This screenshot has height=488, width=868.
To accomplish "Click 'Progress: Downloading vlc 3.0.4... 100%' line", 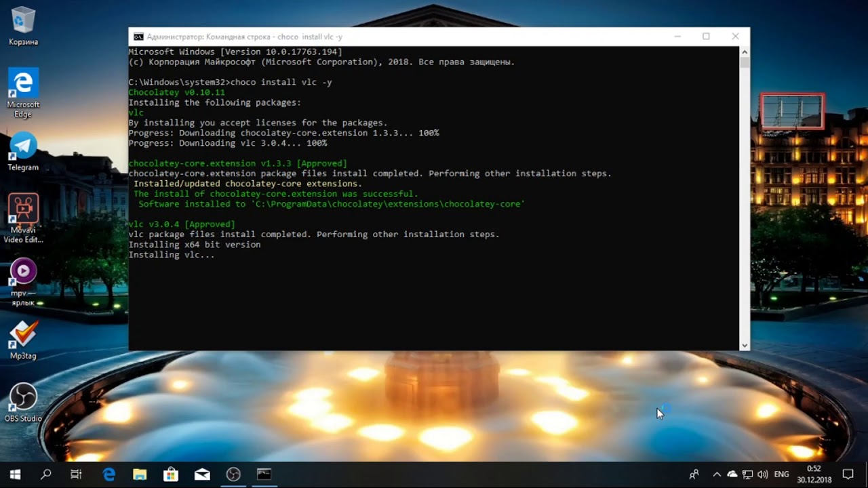I will coord(228,143).
